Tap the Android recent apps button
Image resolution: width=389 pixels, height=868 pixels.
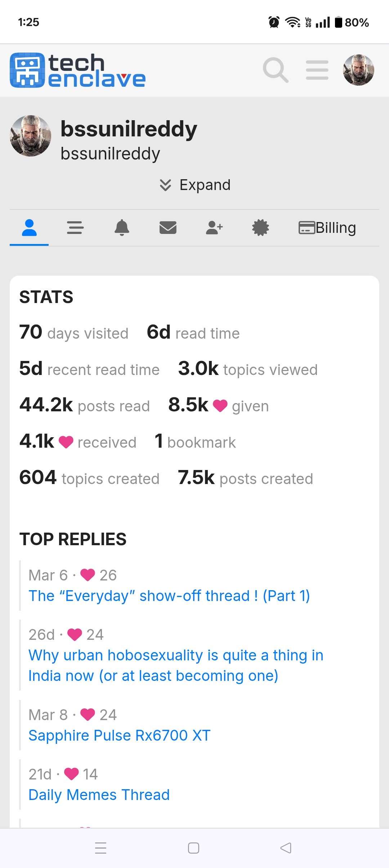point(100,848)
